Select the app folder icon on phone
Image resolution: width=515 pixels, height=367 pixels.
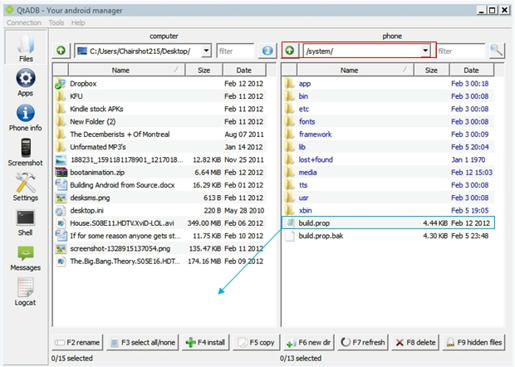(x=290, y=83)
